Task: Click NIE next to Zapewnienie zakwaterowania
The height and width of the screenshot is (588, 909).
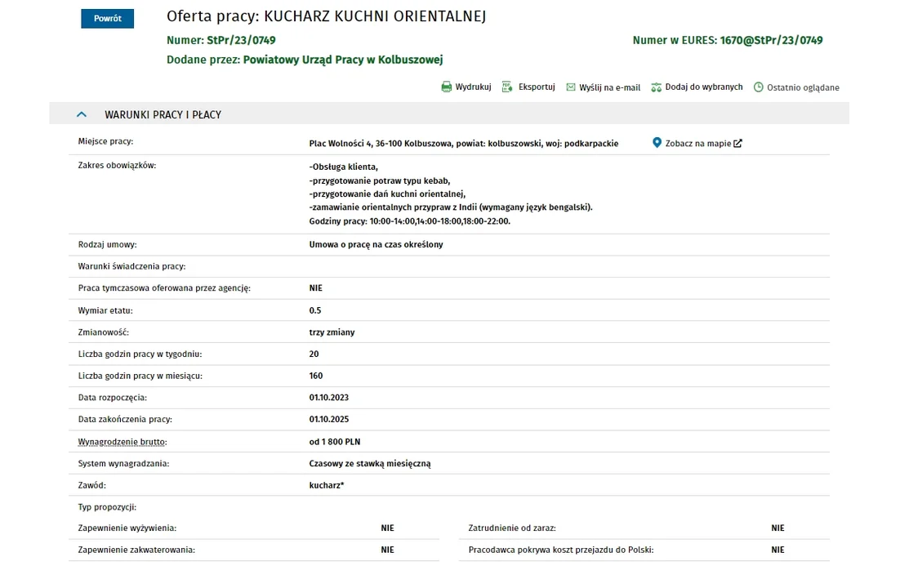Action: [388, 550]
